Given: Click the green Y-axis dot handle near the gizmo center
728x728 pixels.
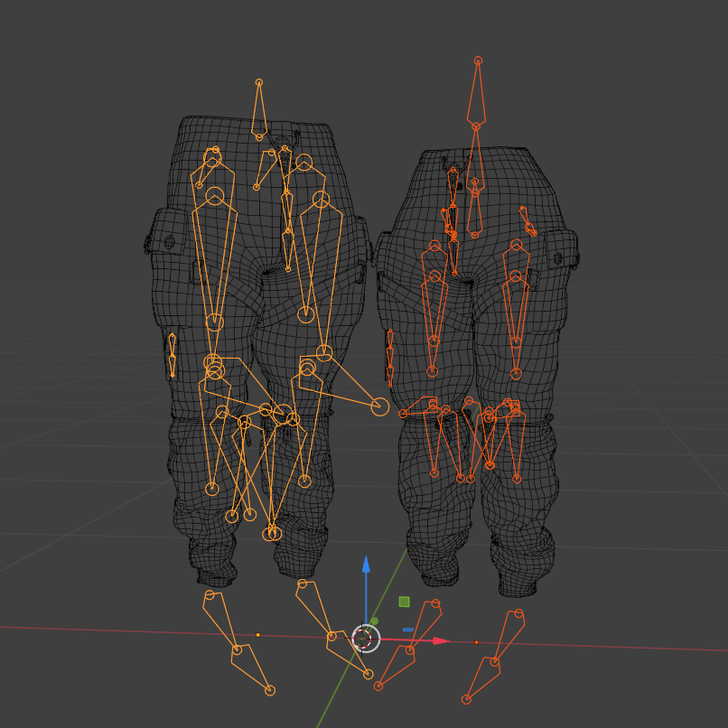Looking at the screenshot, I should tap(374, 621).
